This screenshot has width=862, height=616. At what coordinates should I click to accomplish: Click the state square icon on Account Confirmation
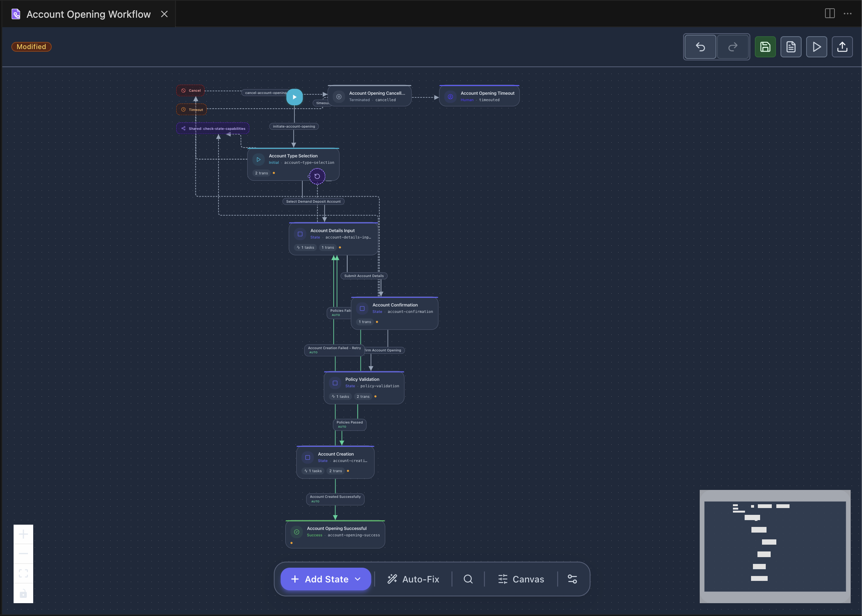click(x=362, y=309)
